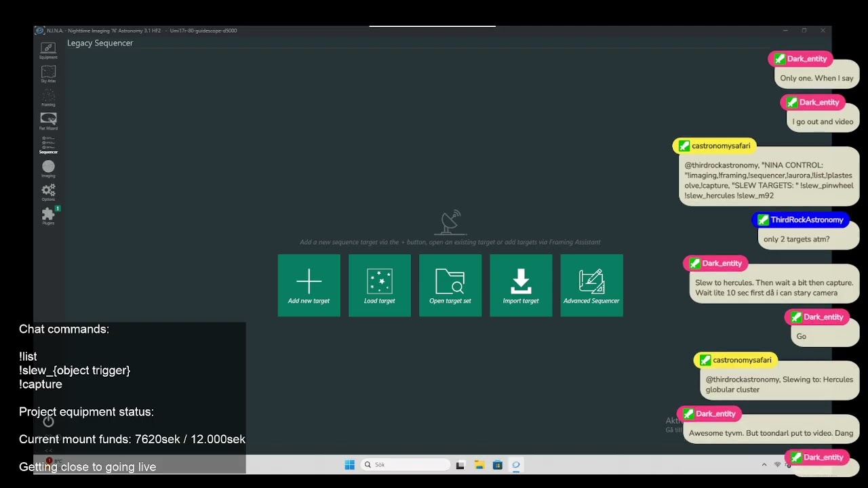Open the Options gear tab

point(48,192)
